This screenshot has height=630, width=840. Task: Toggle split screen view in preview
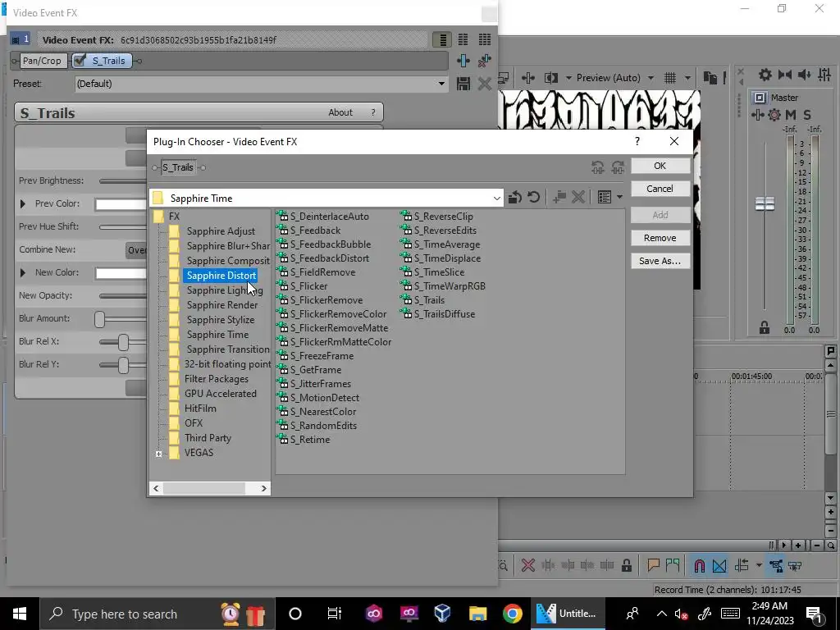click(550, 78)
